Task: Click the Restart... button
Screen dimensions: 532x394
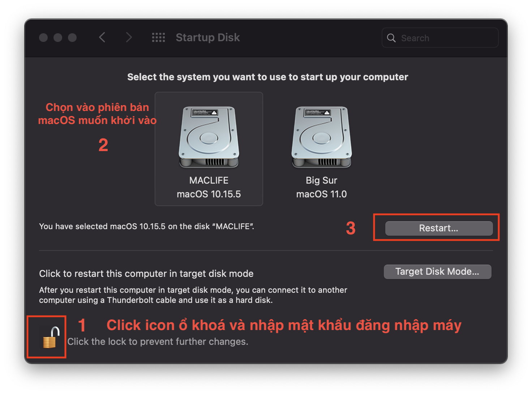Action: coord(439,228)
